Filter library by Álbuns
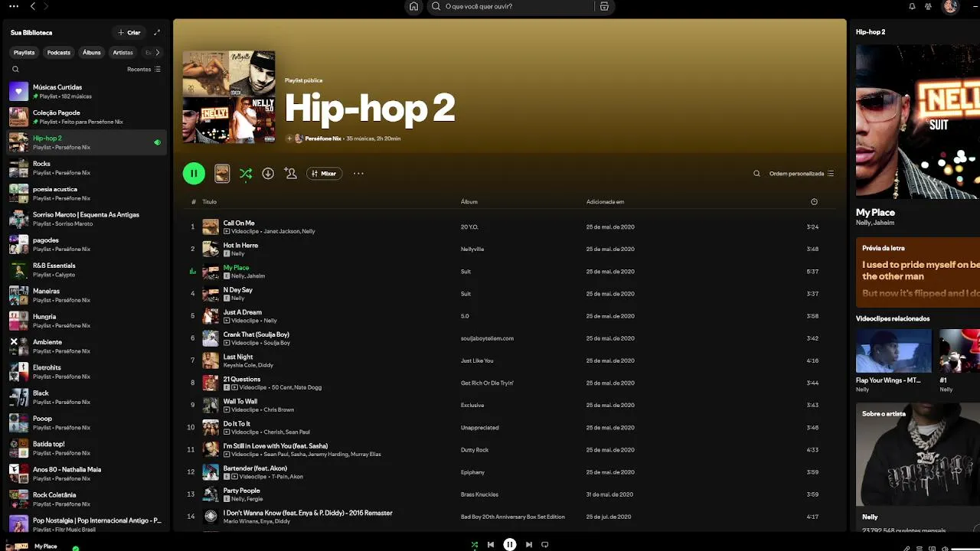980x551 pixels. pyautogui.click(x=92, y=53)
